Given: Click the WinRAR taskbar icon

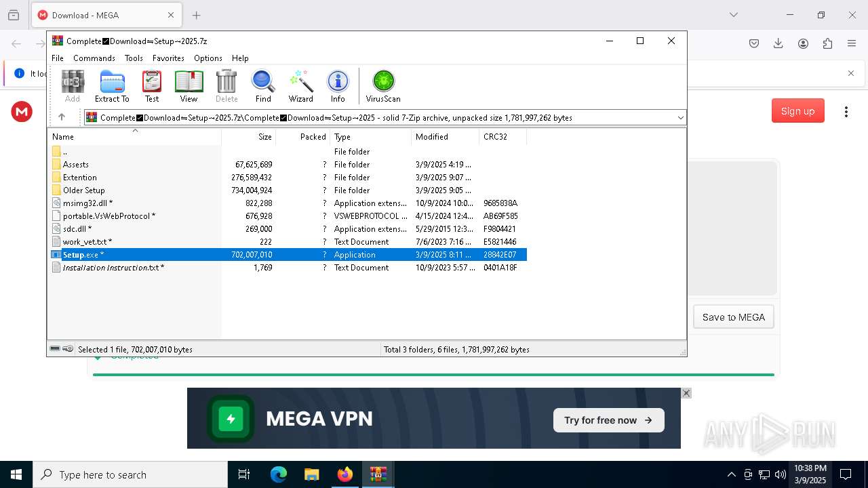Looking at the screenshot, I should point(378,474).
